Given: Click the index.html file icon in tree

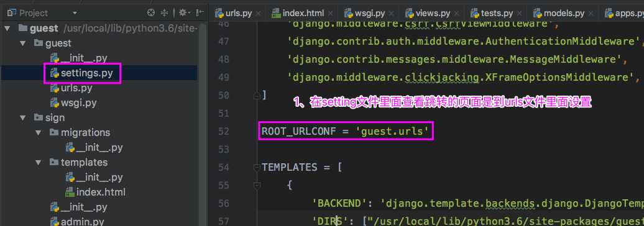Looking at the screenshot, I should 70,192.
